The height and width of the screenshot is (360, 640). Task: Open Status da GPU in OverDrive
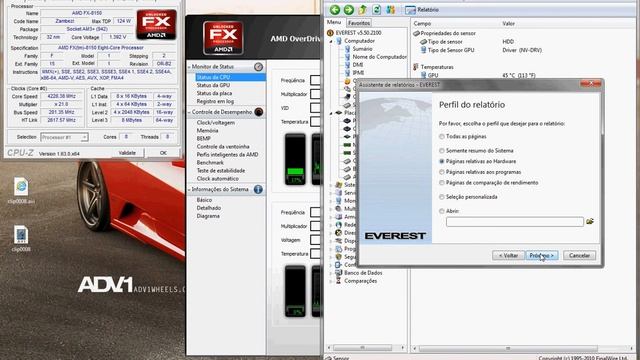[213, 85]
